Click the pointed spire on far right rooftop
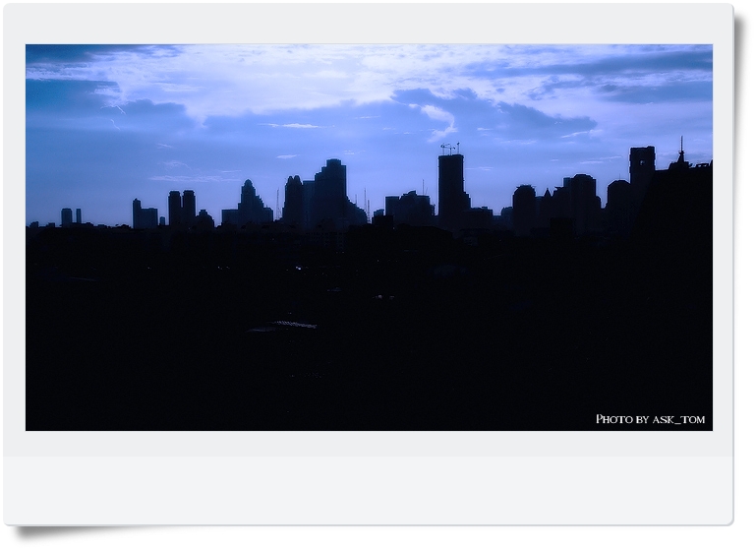This screenshot has height=548, width=756. [x=680, y=154]
